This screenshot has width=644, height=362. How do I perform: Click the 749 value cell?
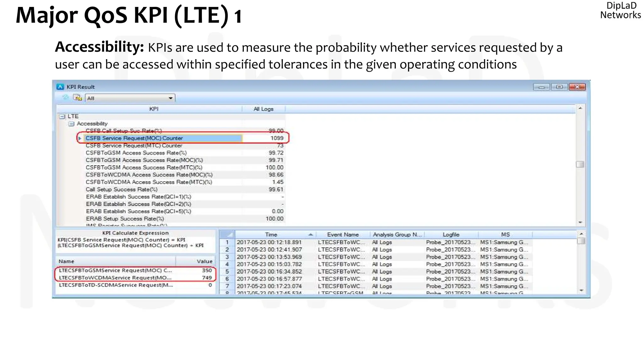pos(196,278)
